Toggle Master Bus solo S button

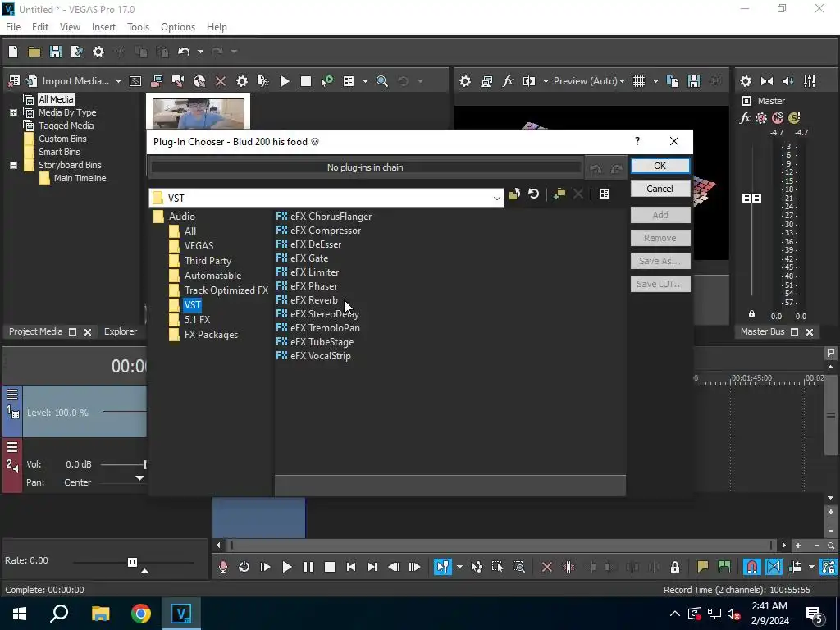click(x=794, y=118)
